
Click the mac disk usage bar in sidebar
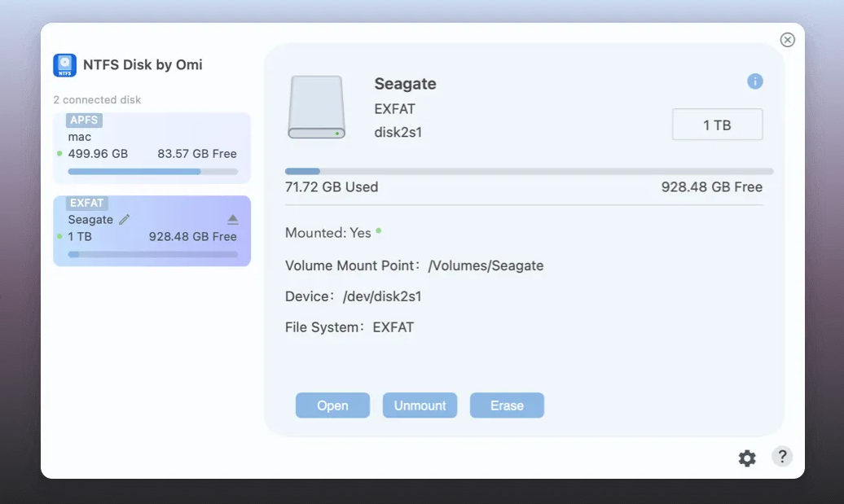coord(153,172)
